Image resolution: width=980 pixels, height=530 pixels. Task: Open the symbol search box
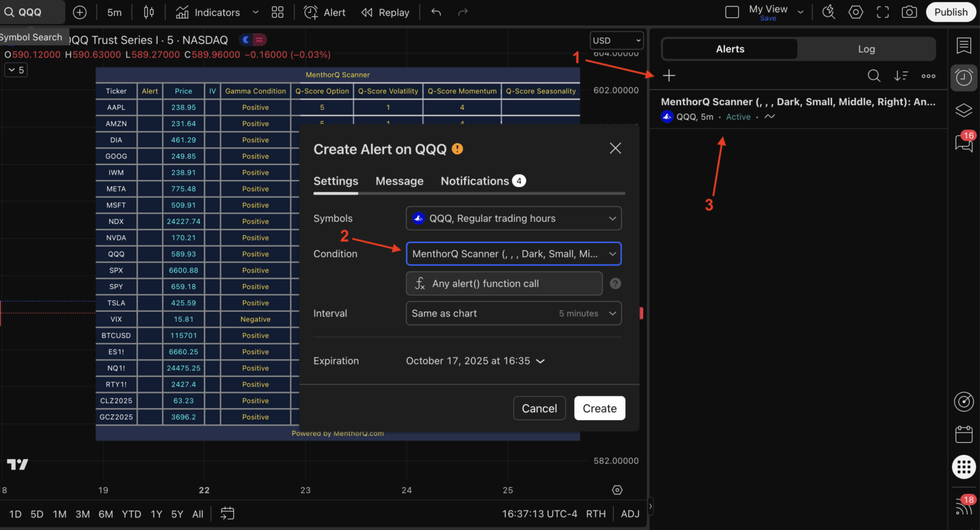pyautogui.click(x=31, y=11)
